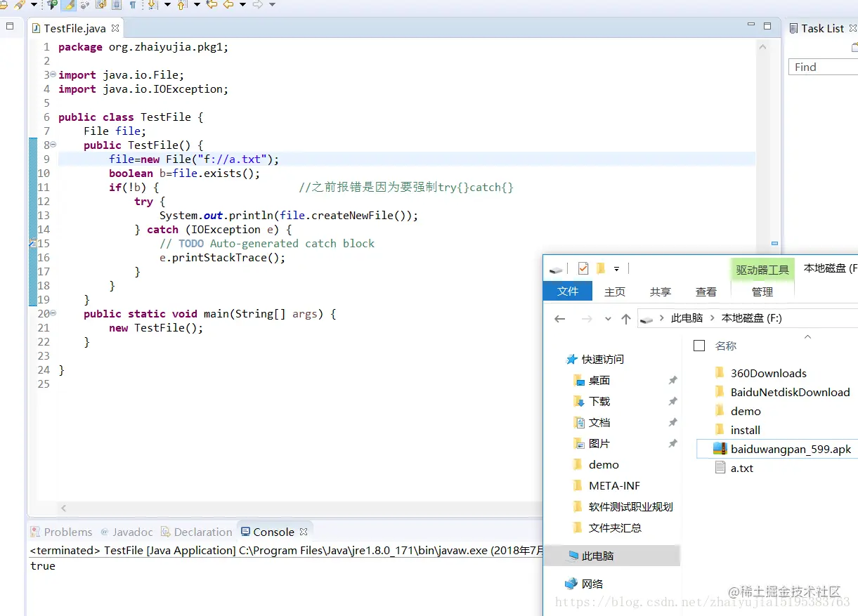Select the 360Downloads folder
The height and width of the screenshot is (616, 858).
768,373
